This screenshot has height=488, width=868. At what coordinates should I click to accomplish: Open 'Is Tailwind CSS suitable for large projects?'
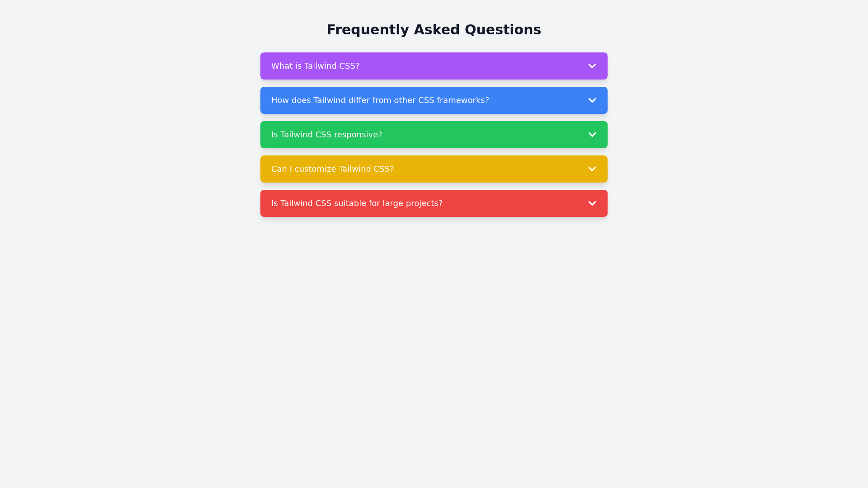(x=357, y=203)
